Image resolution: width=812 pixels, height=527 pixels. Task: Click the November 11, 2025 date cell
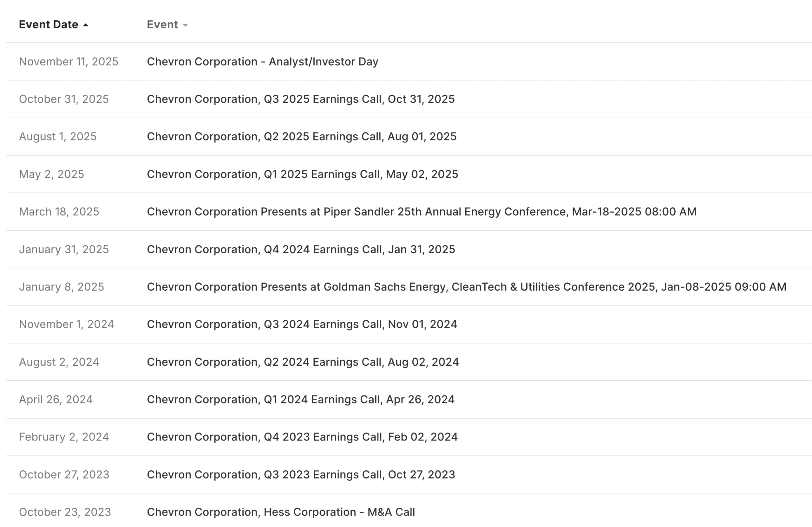tap(68, 61)
